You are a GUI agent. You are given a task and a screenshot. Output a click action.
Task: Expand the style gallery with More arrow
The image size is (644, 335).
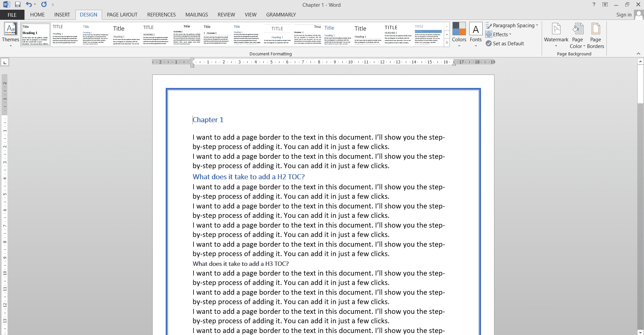tap(447, 43)
